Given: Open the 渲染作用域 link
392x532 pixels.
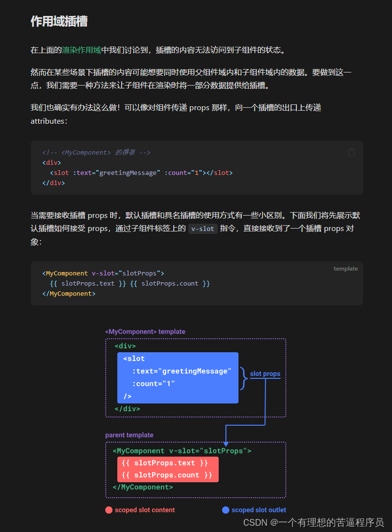Looking at the screenshot, I should 82,50.
